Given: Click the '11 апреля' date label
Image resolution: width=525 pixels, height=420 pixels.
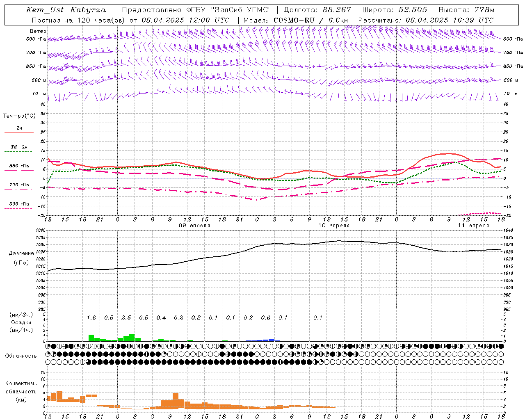Looking at the screenshot, I should pyautogui.click(x=474, y=226).
